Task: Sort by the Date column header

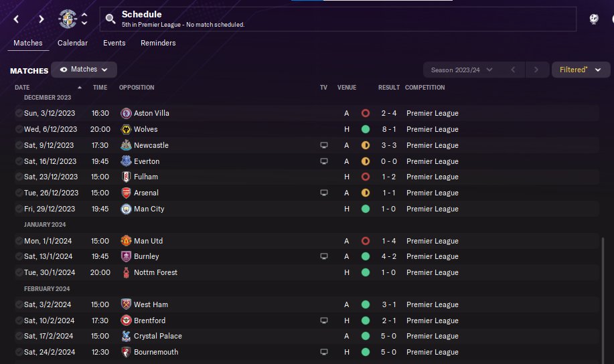Action: click(22, 88)
